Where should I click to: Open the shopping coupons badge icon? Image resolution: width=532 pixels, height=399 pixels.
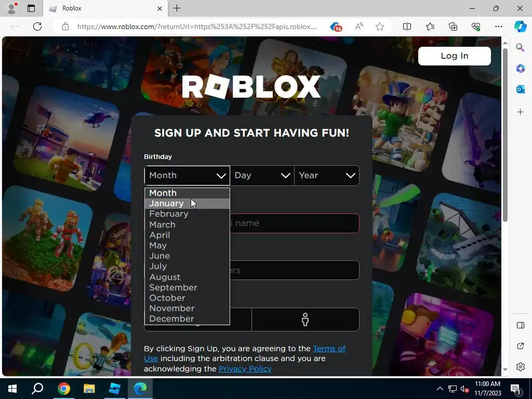[336, 26]
